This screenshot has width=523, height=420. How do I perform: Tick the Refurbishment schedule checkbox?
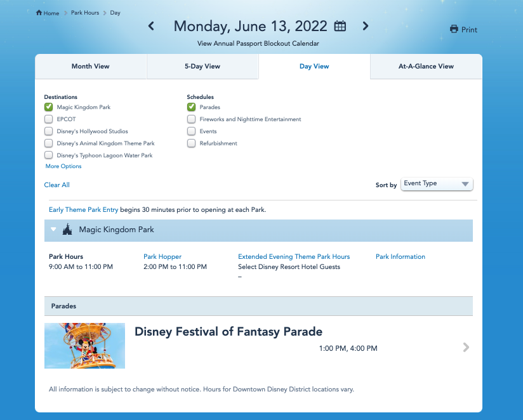[x=191, y=143]
